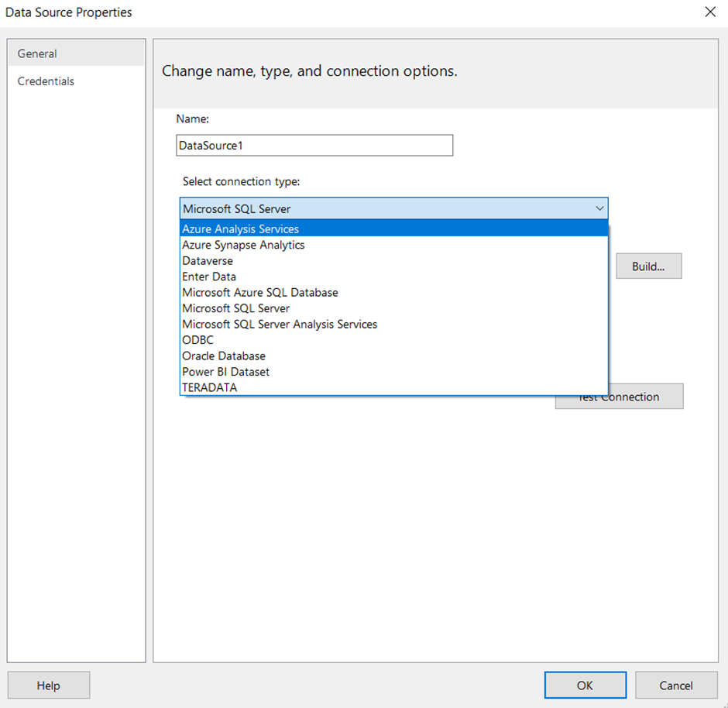Open the General page
The width and height of the screenshot is (728, 708).
76,53
